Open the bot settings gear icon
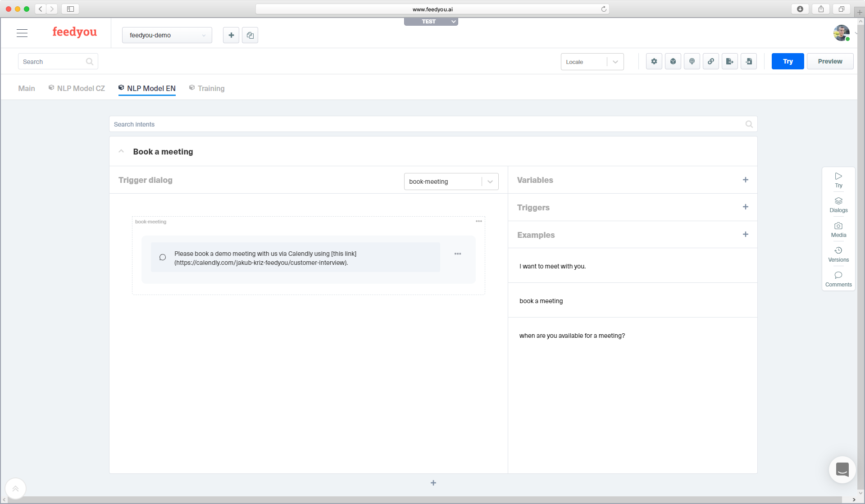 [x=654, y=61]
